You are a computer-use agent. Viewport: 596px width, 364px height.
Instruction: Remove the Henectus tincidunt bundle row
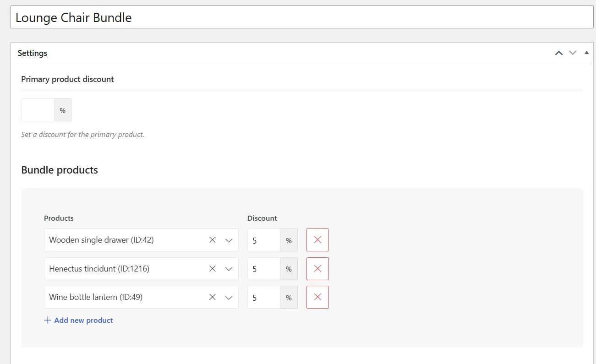317,269
